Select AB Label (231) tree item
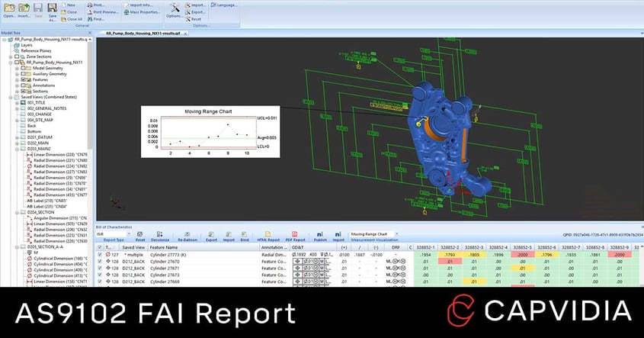The width and height of the screenshot is (644, 338). click(x=47, y=206)
